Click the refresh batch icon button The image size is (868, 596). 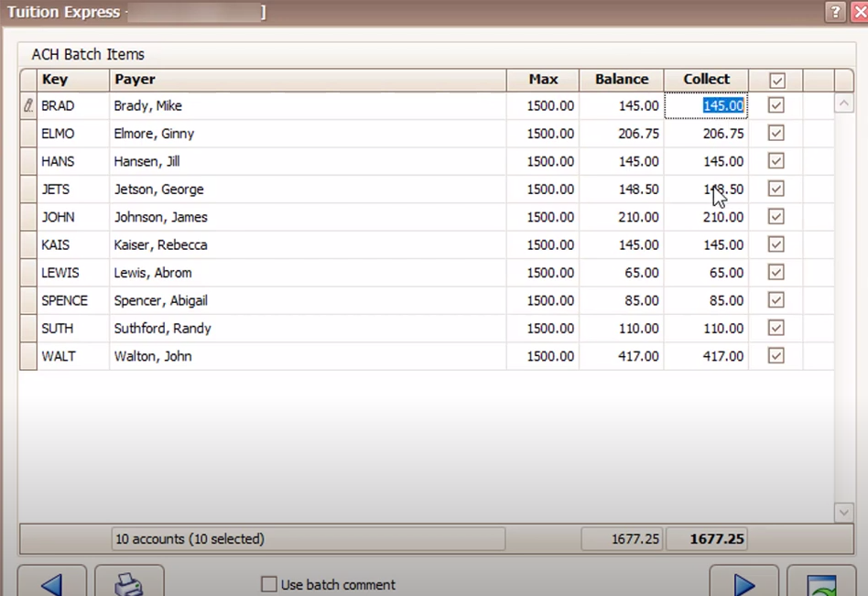coord(821,581)
